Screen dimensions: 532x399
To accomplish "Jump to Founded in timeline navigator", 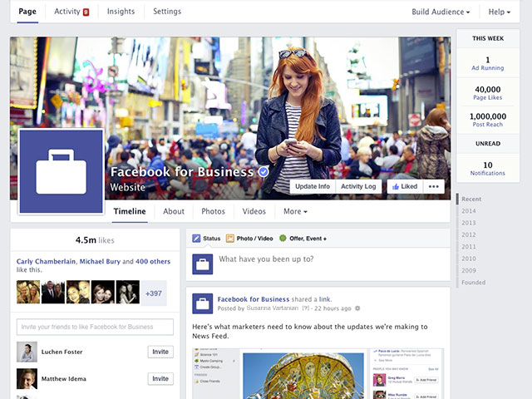I will 473,283.
